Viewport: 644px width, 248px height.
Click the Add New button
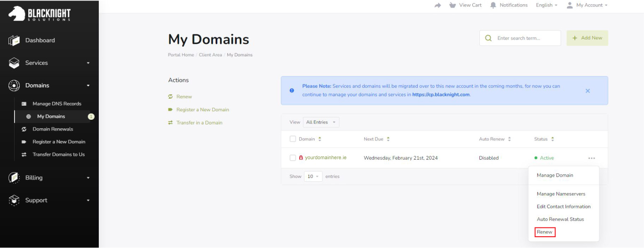click(587, 38)
